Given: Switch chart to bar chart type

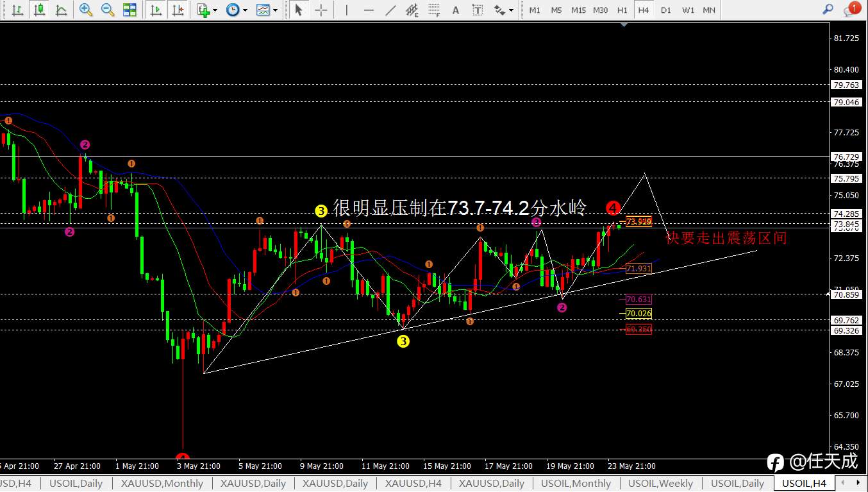Looking at the screenshot, I should [x=18, y=10].
